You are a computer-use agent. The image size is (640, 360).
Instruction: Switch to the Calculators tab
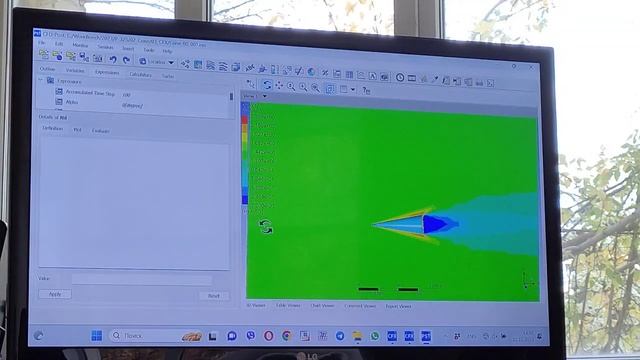(x=140, y=75)
